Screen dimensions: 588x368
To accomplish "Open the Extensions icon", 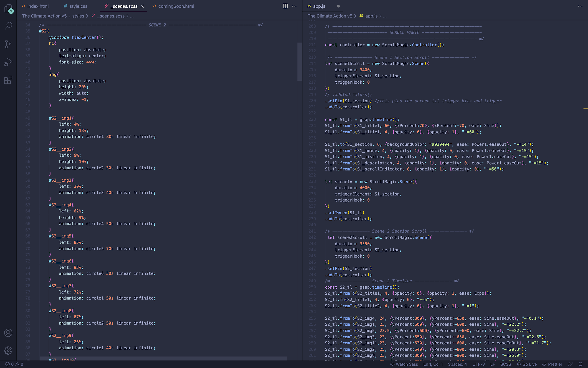I will point(8,80).
